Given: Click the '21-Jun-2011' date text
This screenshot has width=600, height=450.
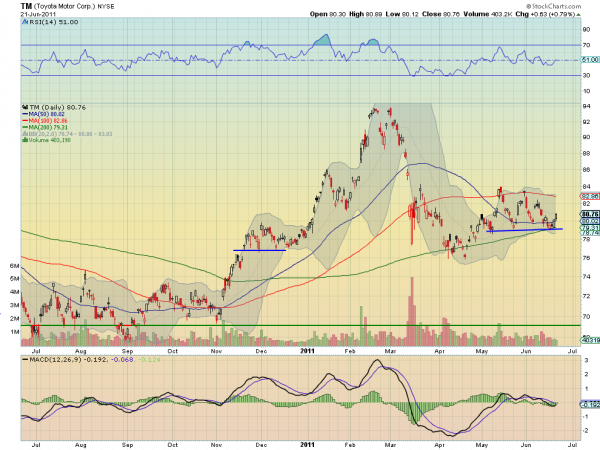Looking at the screenshot, I should point(38,14).
